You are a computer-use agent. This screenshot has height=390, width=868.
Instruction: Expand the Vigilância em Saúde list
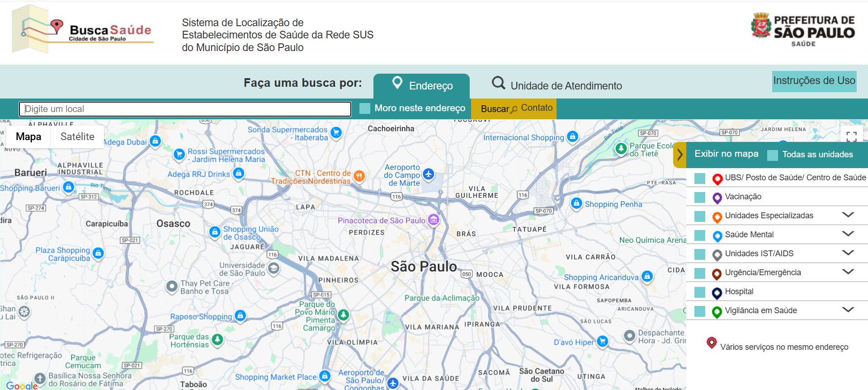848,310
